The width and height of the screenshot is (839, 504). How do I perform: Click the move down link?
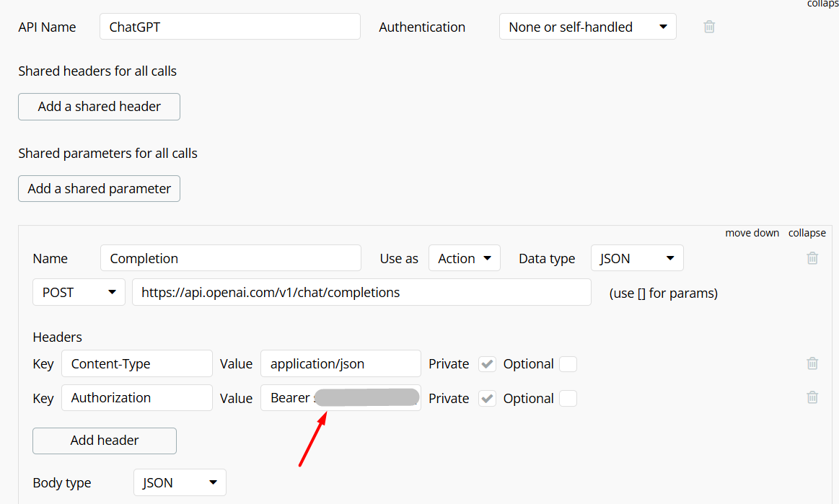tap(752, 233)
